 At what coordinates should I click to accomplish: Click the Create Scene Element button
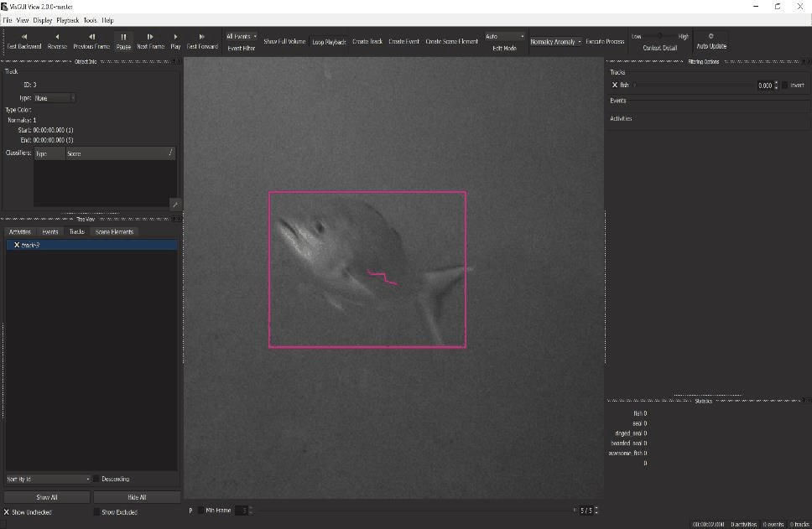click(451, 41)
